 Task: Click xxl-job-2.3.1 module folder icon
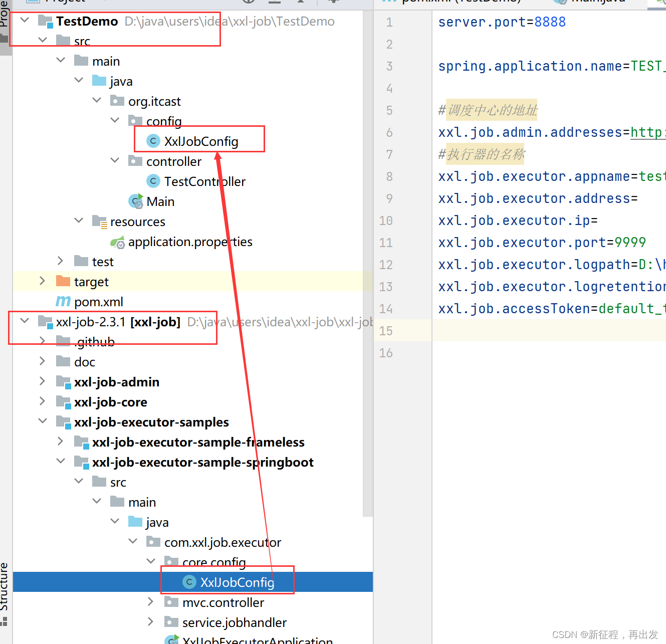coord(46,322)
